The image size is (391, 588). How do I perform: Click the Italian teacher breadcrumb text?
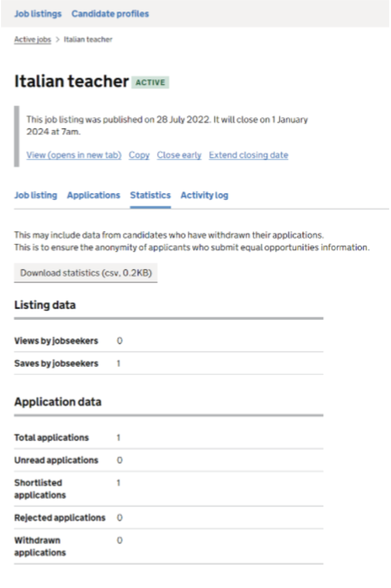88,40
